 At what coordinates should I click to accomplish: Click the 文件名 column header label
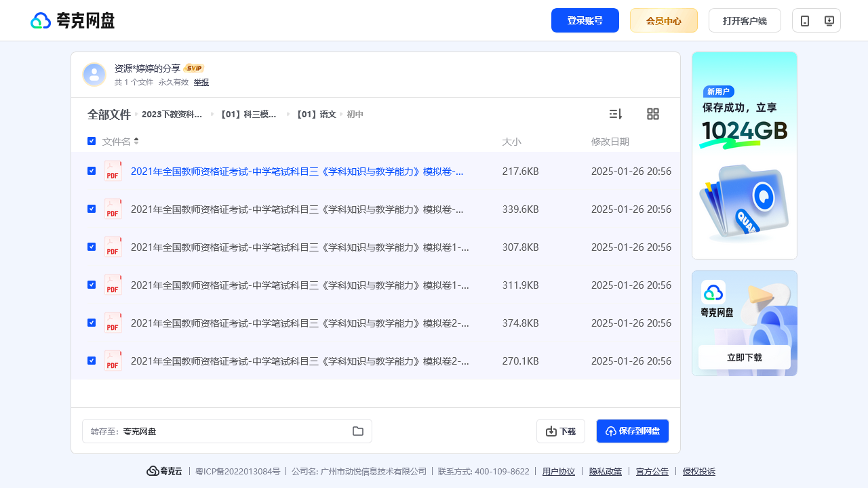[117, 142]
